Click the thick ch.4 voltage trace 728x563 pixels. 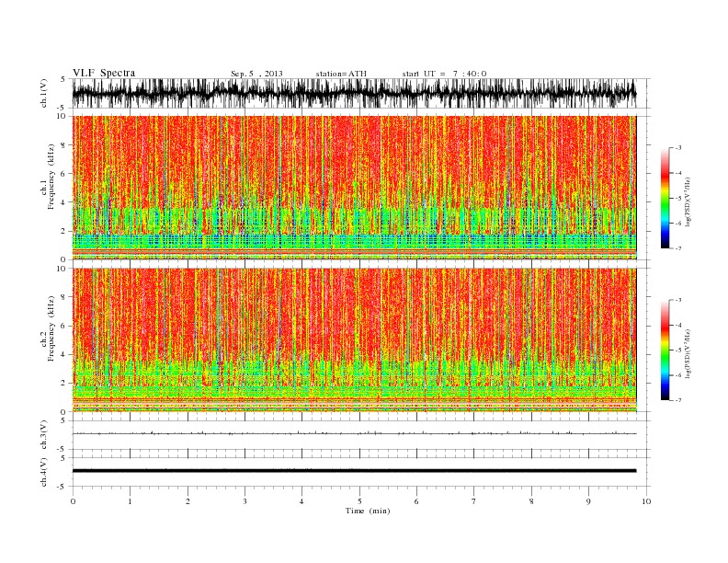pos(354,471)
